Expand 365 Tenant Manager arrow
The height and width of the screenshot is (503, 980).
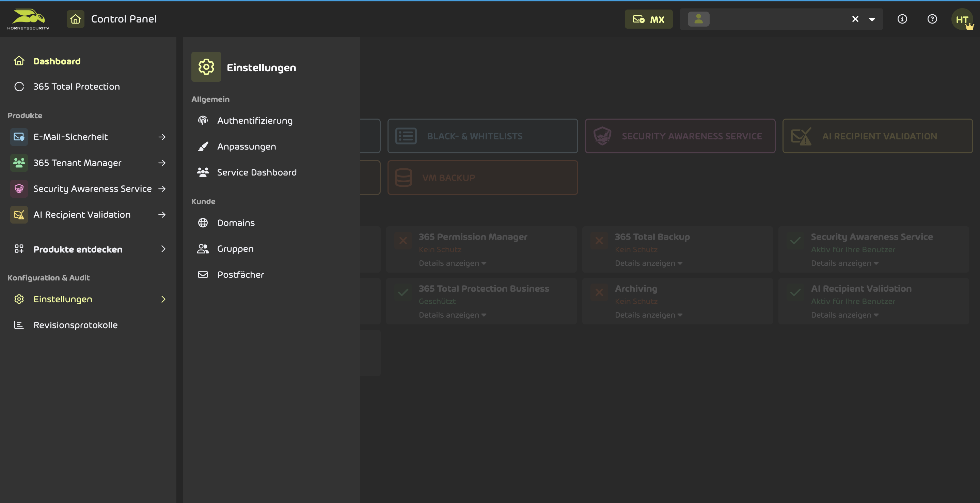pyautogui.click(x=162, y=163)
